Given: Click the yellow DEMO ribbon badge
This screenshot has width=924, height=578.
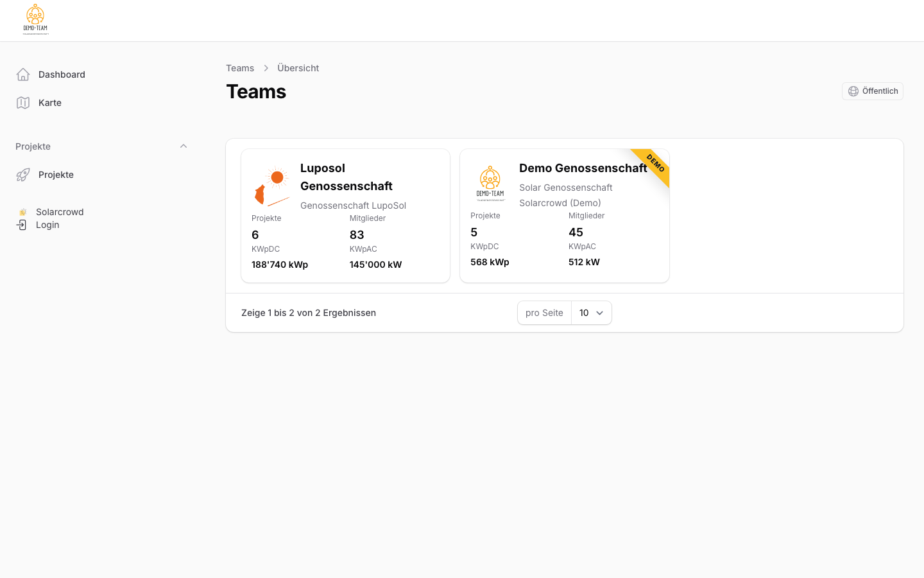Looking at the screenshot, I should pyautogui.click(x=654, y=163).
